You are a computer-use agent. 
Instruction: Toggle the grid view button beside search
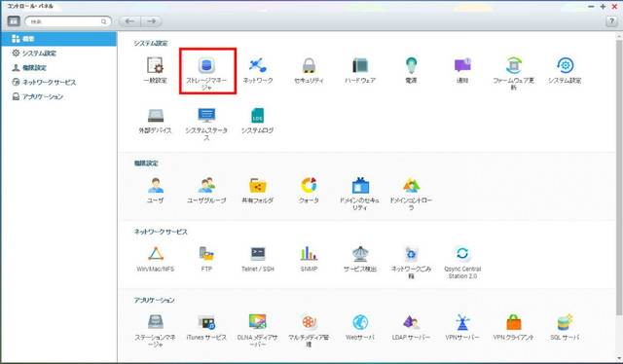pos(14,21)
